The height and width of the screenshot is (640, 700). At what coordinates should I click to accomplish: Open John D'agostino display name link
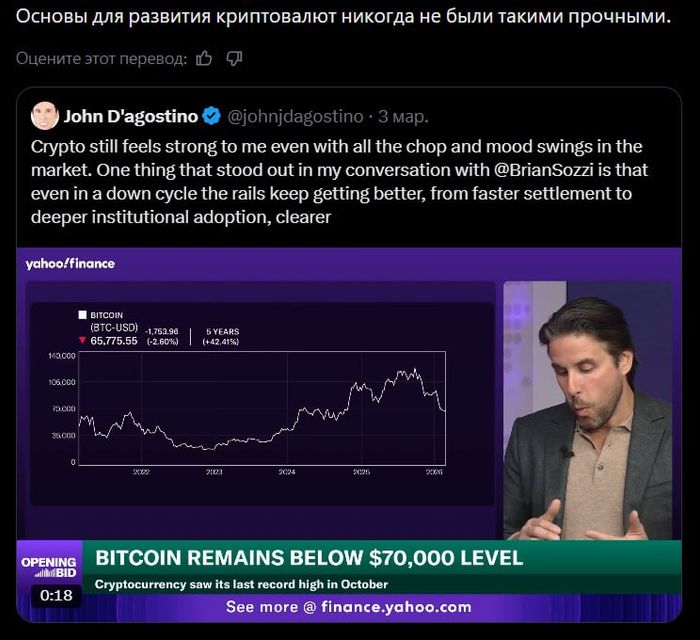point(129,116)
